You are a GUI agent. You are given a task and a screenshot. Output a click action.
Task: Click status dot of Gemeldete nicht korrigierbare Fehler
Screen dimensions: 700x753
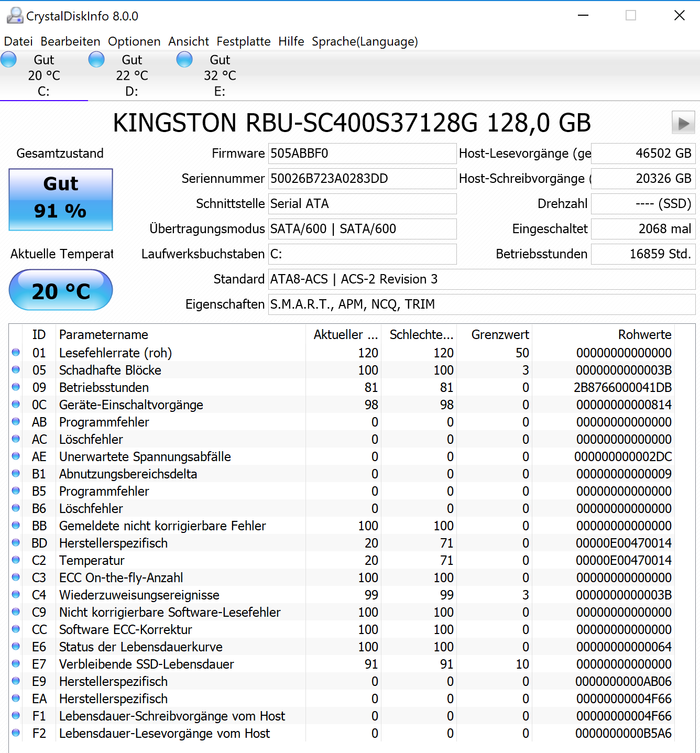point(16,525)
